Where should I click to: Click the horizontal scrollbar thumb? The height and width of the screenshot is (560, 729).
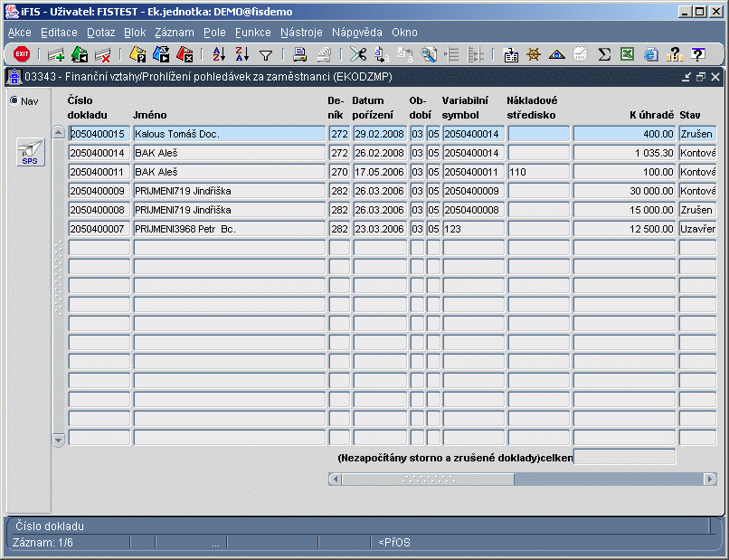coord(428,479)
